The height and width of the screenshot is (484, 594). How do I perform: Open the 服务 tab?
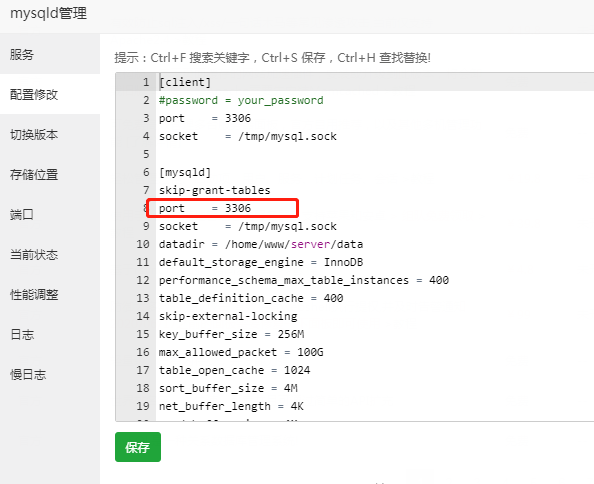[50, 54]
